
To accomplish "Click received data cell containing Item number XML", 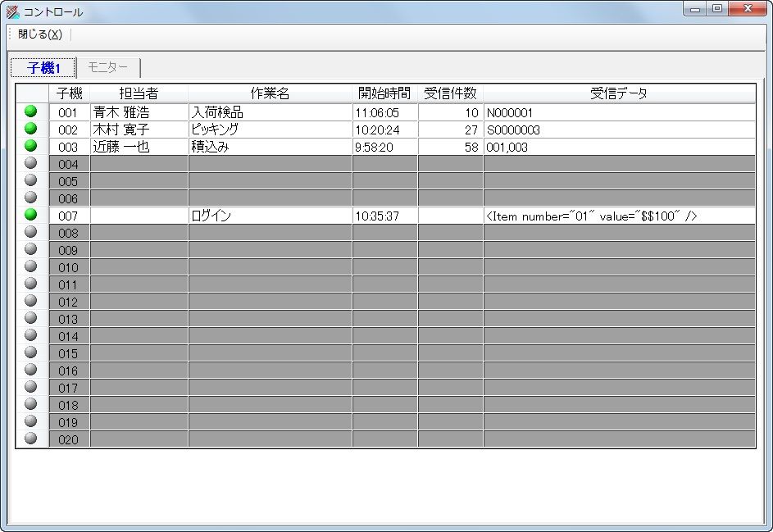I will point(619,216).
